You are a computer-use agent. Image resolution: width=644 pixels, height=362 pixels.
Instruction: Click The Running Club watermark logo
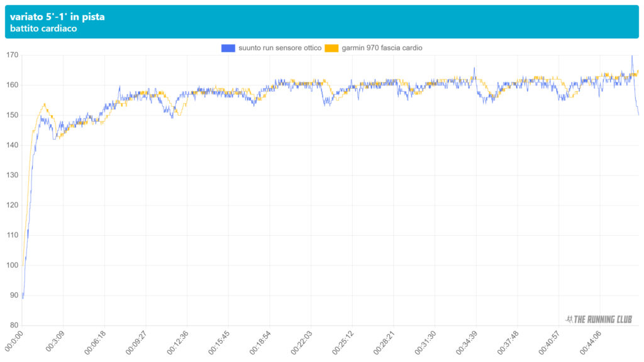coord(599,319)
